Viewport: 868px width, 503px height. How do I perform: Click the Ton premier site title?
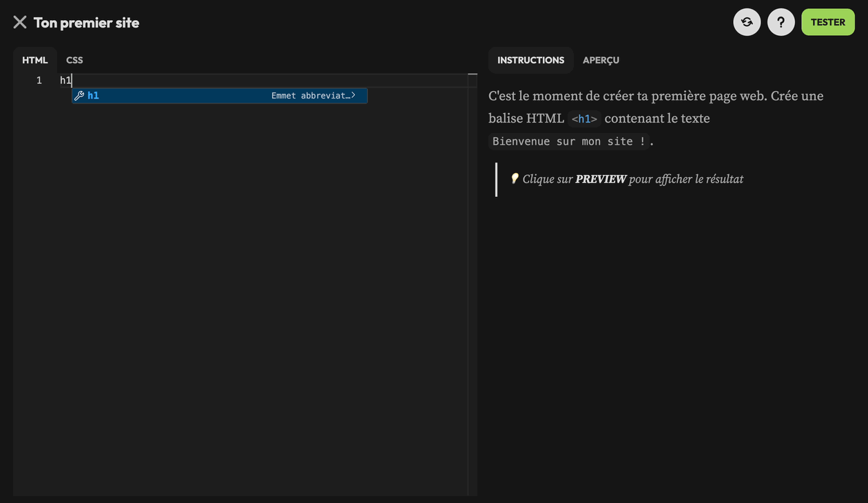coord(85,21)
